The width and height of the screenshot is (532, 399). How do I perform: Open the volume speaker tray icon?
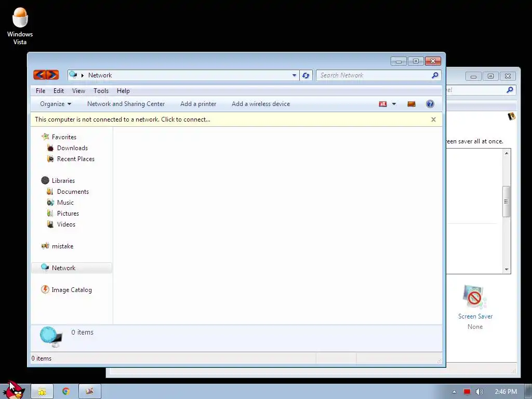[479, 392]
